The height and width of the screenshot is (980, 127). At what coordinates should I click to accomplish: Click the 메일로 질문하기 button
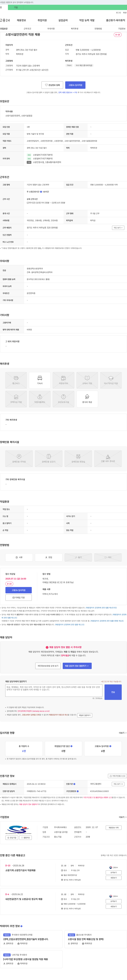pyautogui.click(x=85, y=715)
